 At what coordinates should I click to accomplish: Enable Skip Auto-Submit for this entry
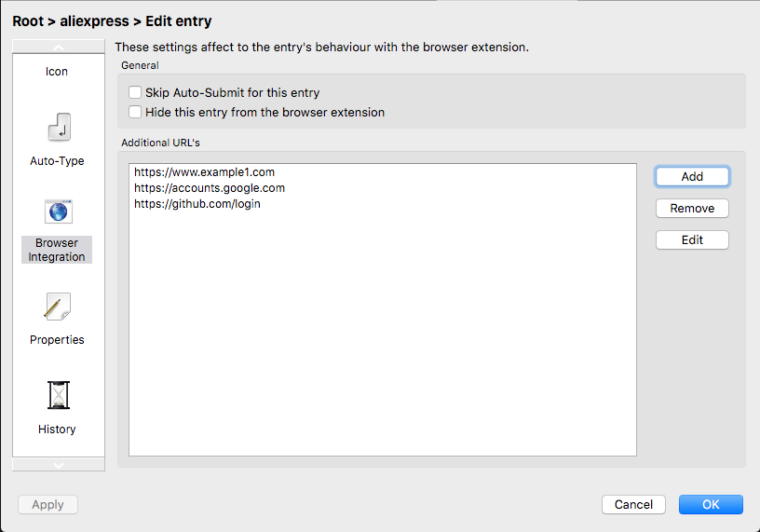coord(136,93)
